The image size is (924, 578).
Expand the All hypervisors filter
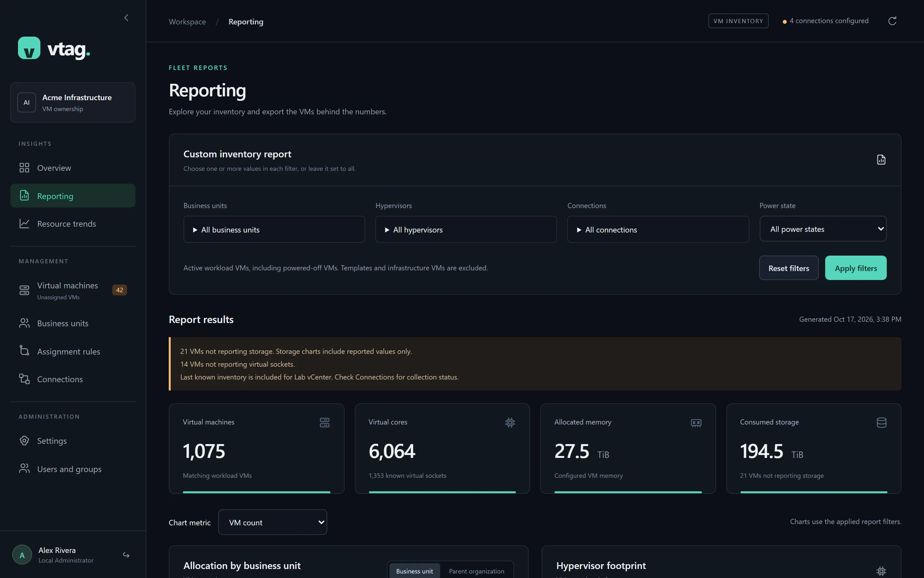(466, 229)
